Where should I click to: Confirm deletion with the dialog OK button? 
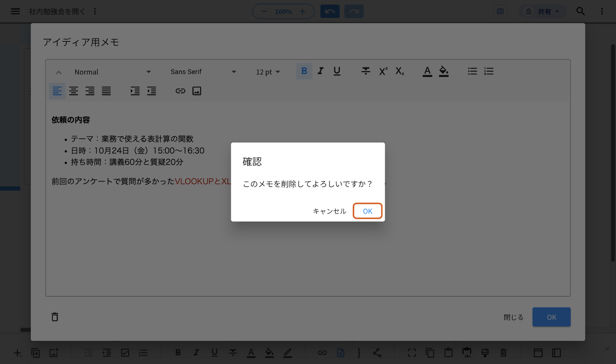point(367,211)
